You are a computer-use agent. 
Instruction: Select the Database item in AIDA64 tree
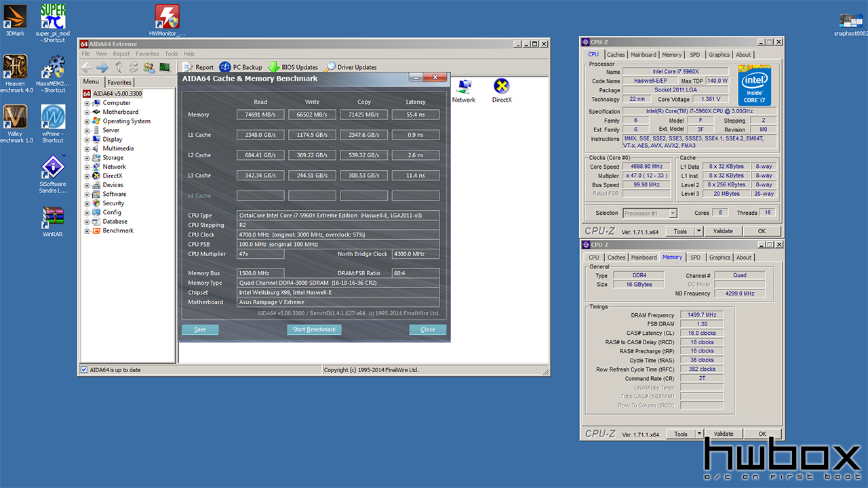115,222
